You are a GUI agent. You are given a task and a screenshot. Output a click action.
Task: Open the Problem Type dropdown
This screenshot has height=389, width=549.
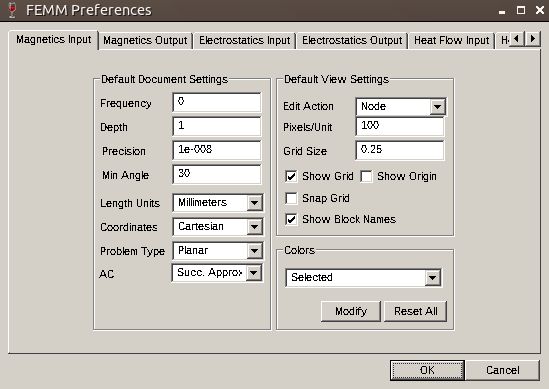coord(254,251)
